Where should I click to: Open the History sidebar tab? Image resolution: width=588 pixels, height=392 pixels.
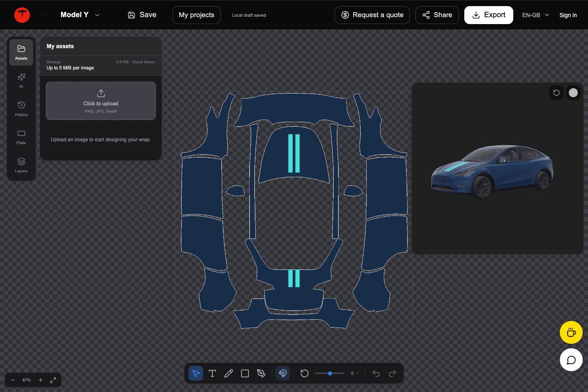pos(21,109)
